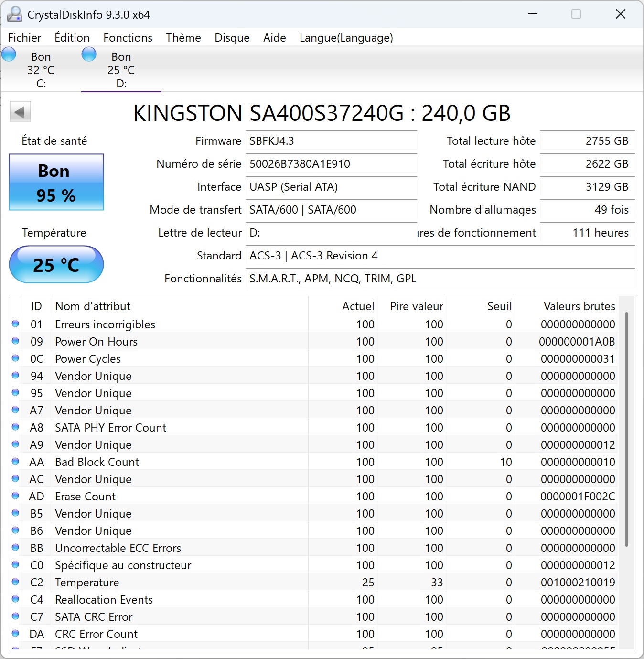Click status icon of attribute A9 row
The image size is (644, 659).
[x=15, y=444]
